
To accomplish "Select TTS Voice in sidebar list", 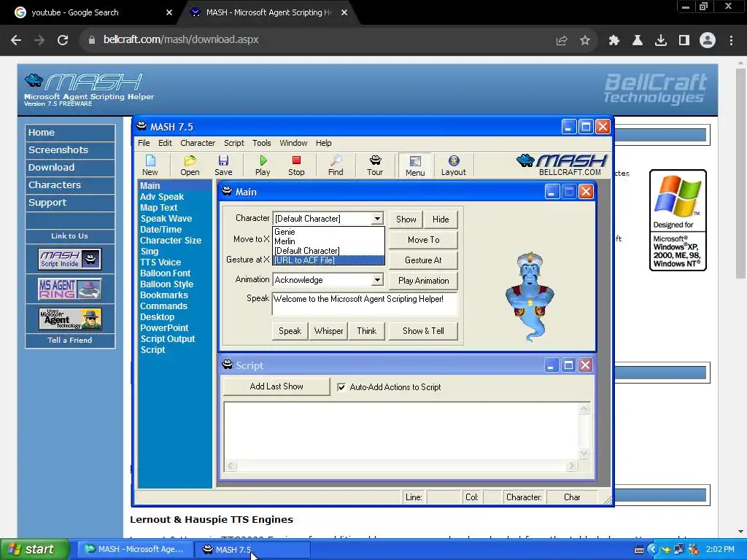I will coord(160,262).
